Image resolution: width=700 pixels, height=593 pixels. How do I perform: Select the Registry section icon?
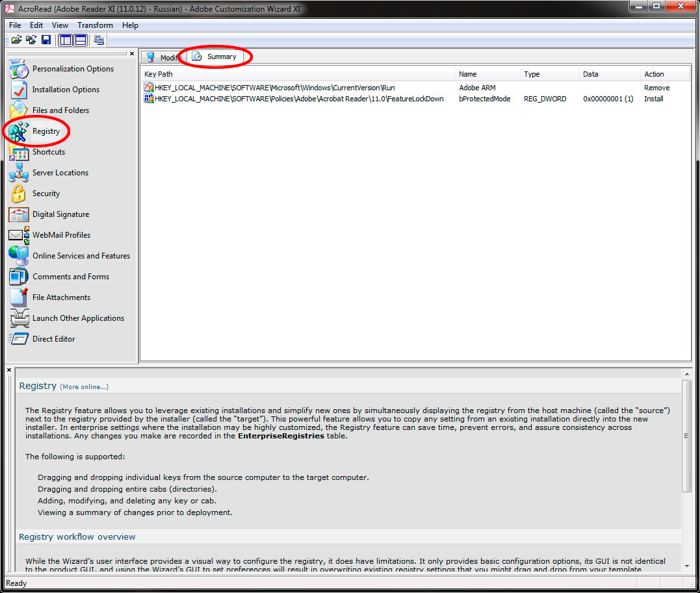click(x=19, y=131)
